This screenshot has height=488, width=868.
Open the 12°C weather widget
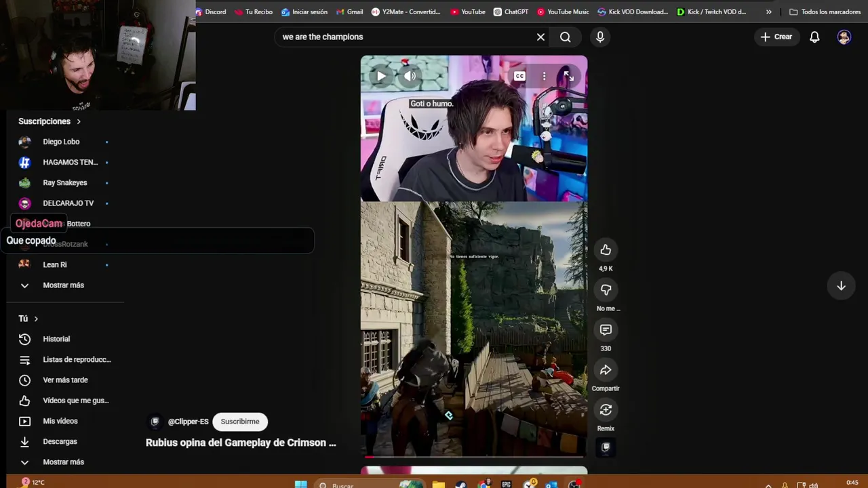point(32,483)
